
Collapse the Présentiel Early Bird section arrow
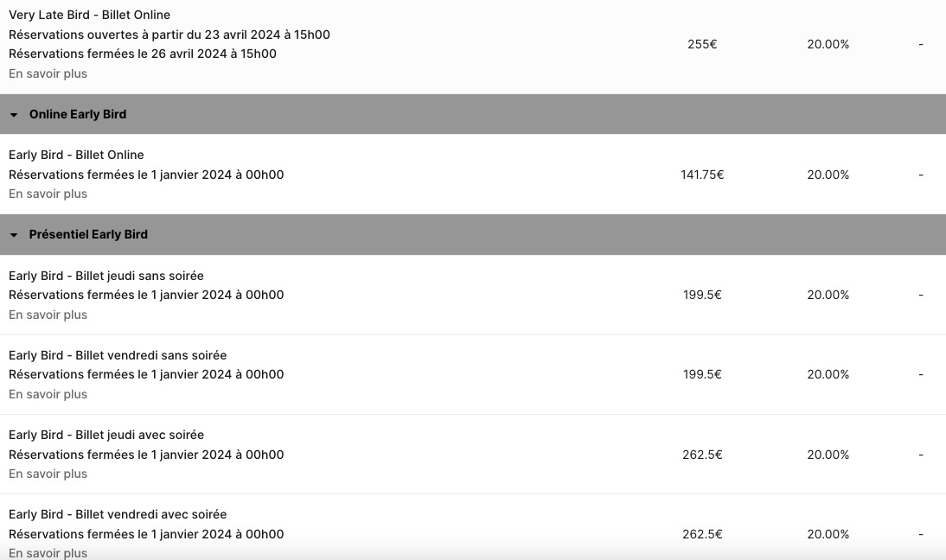pos(14,235)
